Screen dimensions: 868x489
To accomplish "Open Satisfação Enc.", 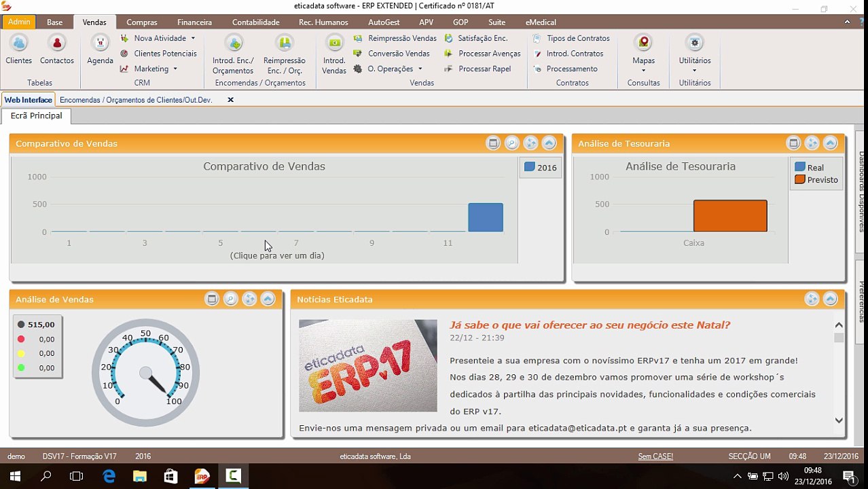I will [475, 39].
